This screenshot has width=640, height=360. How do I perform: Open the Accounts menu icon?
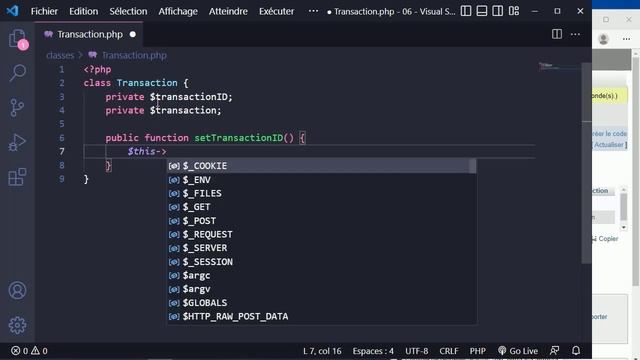click(x=17, y=291)
